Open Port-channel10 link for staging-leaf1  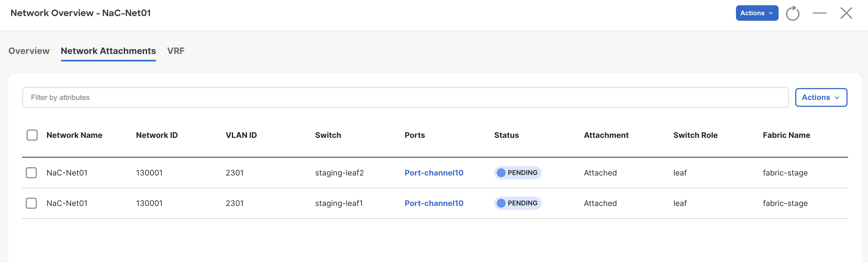coord(434,203)
